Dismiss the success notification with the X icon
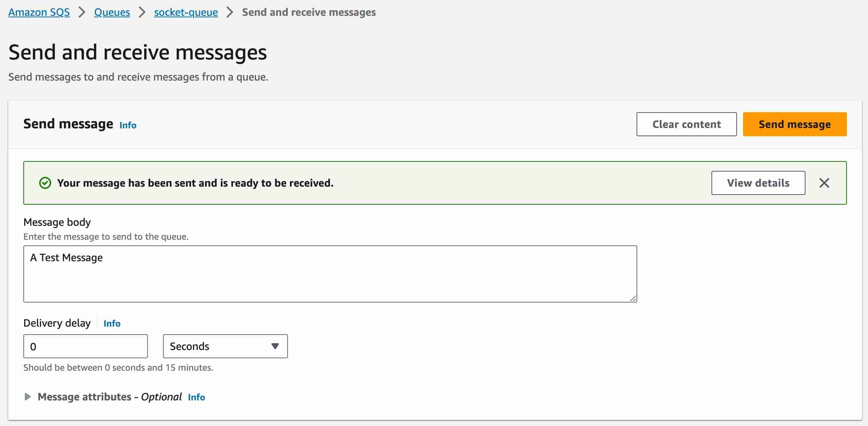The height and width of the screenshot is (426, 868). 824,183
